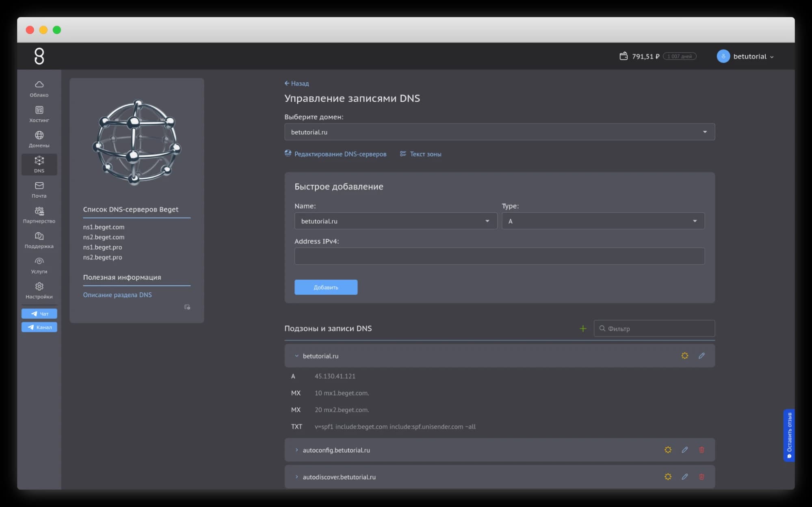Click the betutorial user avatar
Image resolution: width=812 pixels, height=507 pixels.
pyautogui.click(x=723, y=56)
